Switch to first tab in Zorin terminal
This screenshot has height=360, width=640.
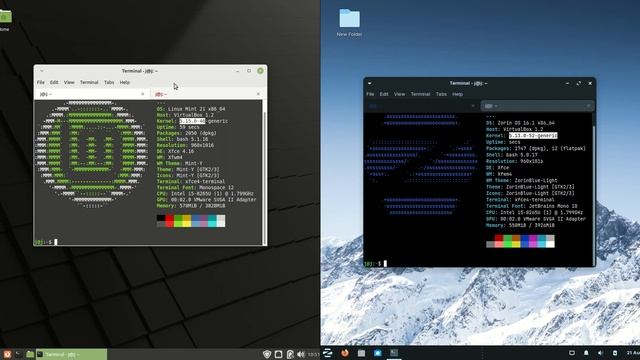pos(422,106)
